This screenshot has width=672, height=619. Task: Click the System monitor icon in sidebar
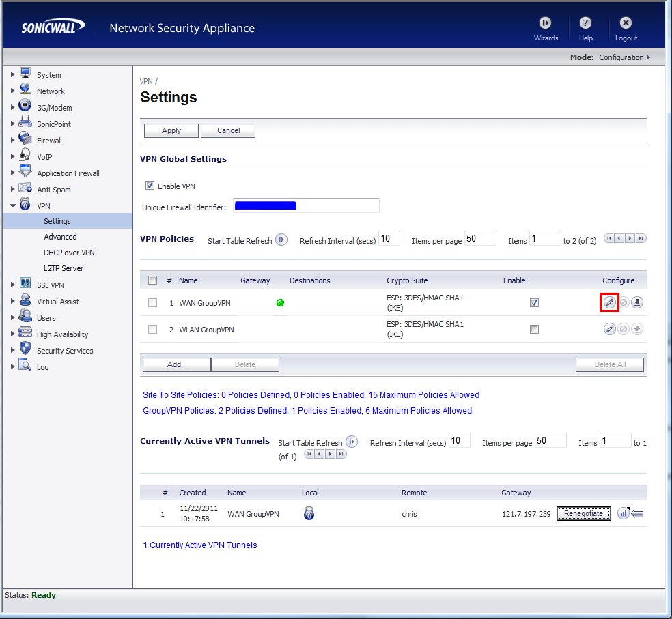click(x=25, y=73)
